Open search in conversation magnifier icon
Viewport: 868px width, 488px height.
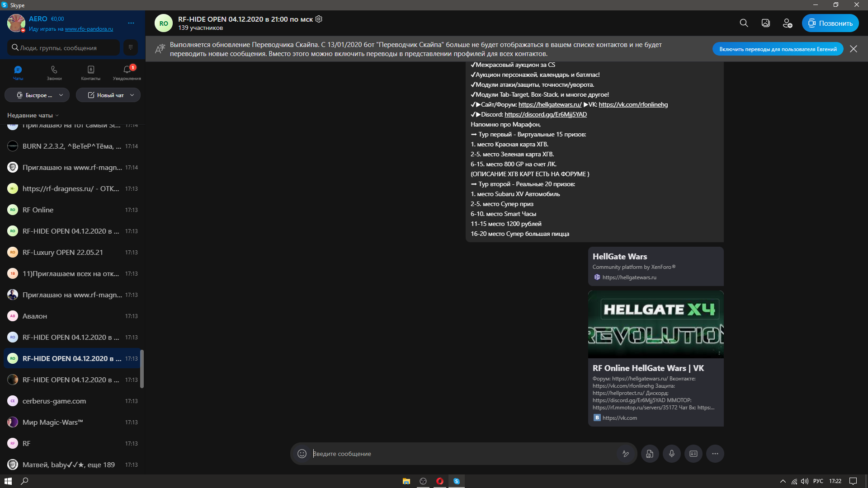click(x=744, y=23)
